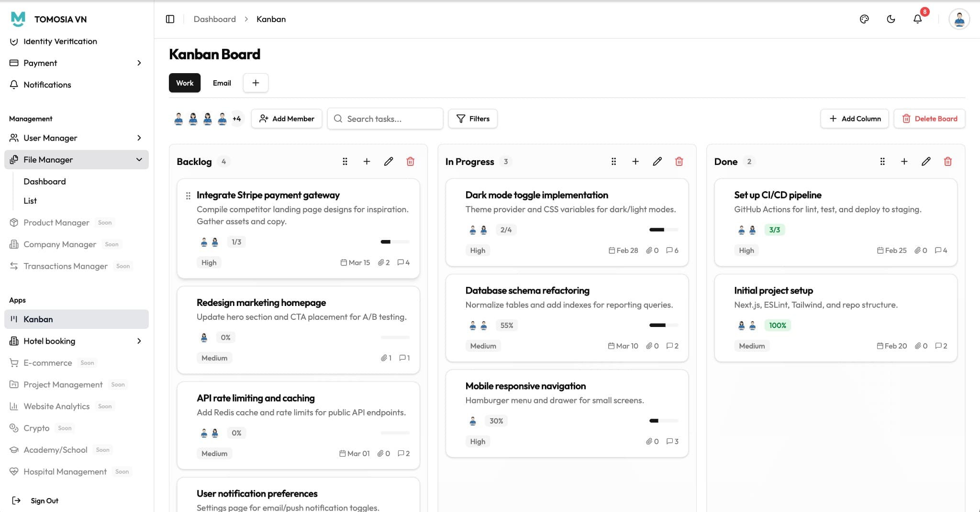Image resolution: width=980 pixels, height=512 pixels.
Task: Click the Done column drag handle
Action: [883, 162]
